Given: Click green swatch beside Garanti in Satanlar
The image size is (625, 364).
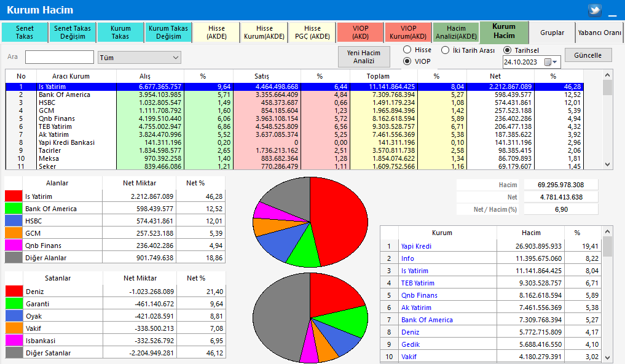Looking at the screenshot, I should [14, 303].
